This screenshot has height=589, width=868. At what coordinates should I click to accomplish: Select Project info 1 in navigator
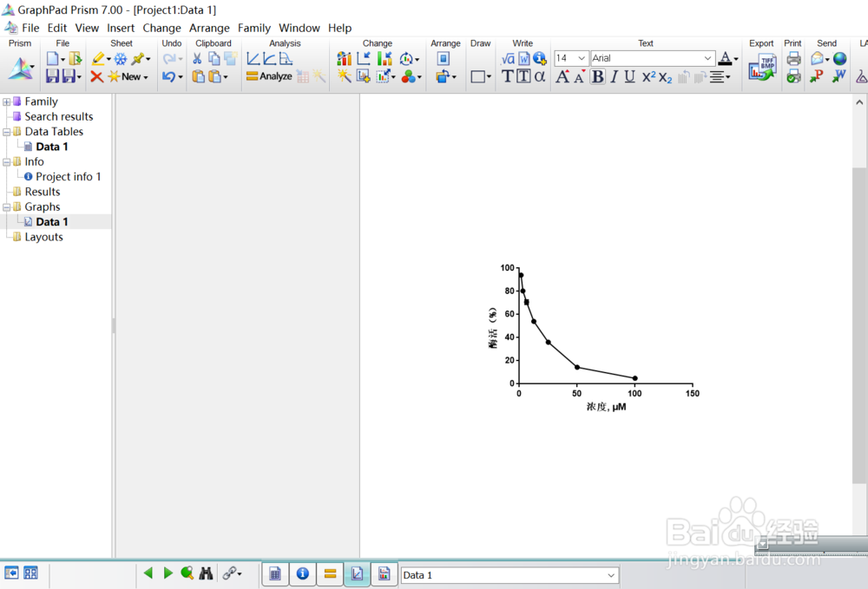point(68,176)
